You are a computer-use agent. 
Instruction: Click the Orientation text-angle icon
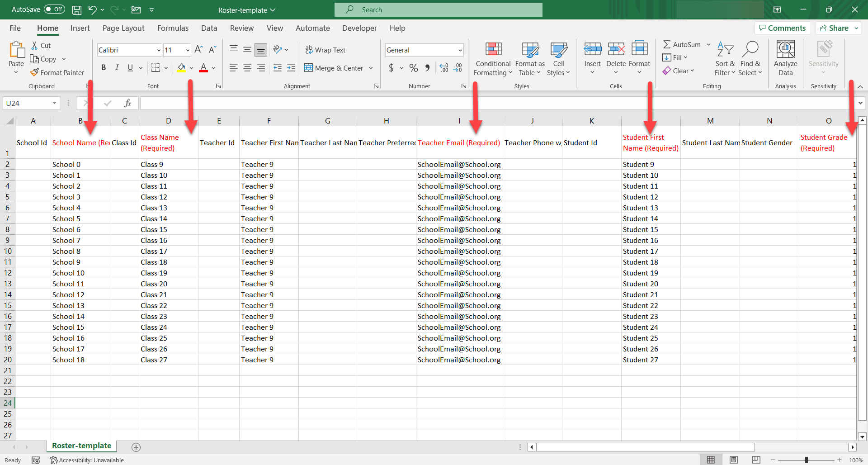coord(278,50)
